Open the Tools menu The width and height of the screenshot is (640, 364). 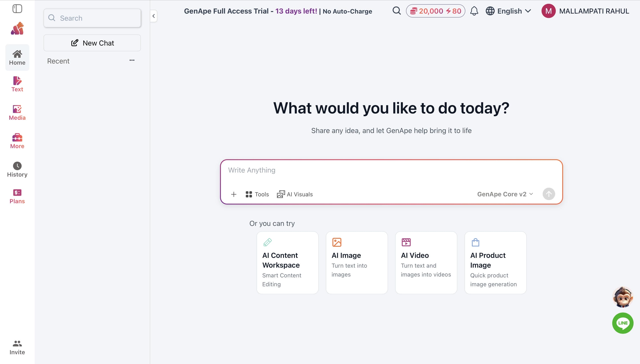coord(257,194)
